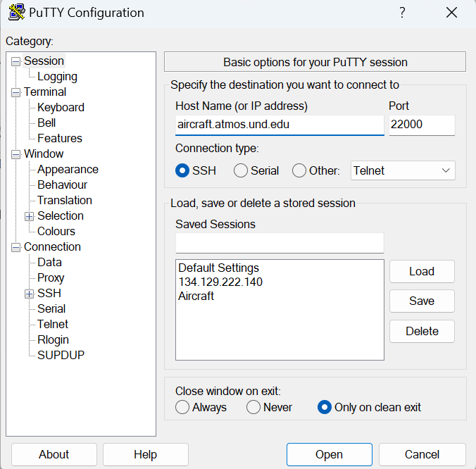Viewport: 476px width, 469px height.
Task: Open the Telnet protocol dropdown
Action: tap(403, 170)
